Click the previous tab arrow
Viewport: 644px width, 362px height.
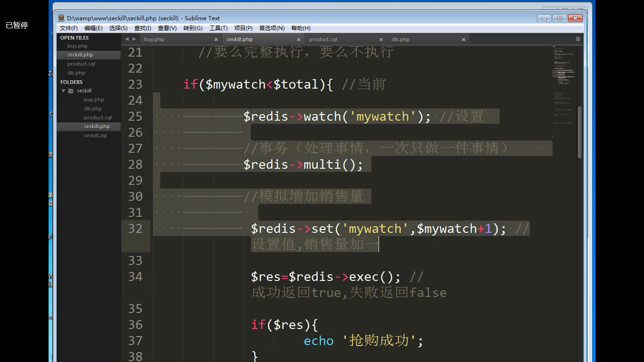pos(126,39)
